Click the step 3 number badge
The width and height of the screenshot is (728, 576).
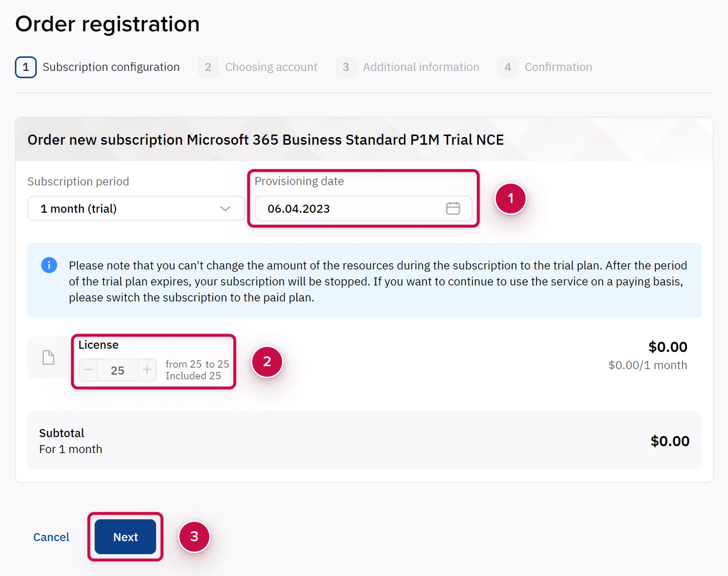tap(346, 67)
